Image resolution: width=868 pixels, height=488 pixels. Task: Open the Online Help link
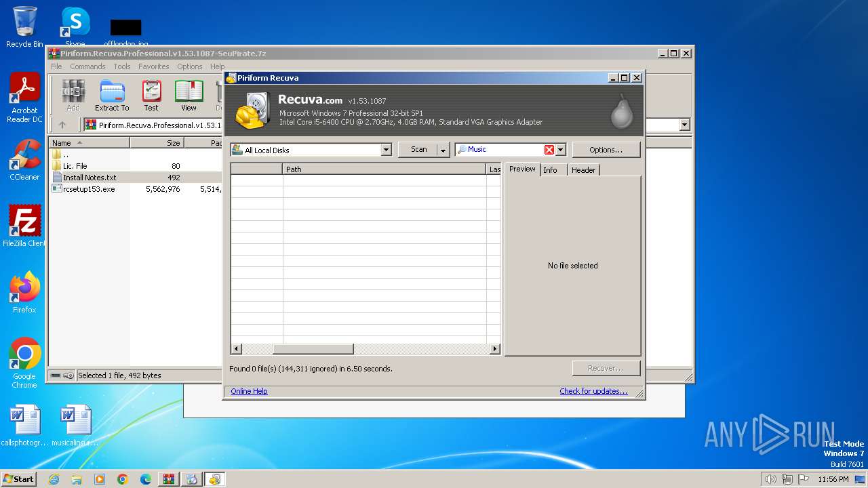pyautogui.click(x=249, y=391)
